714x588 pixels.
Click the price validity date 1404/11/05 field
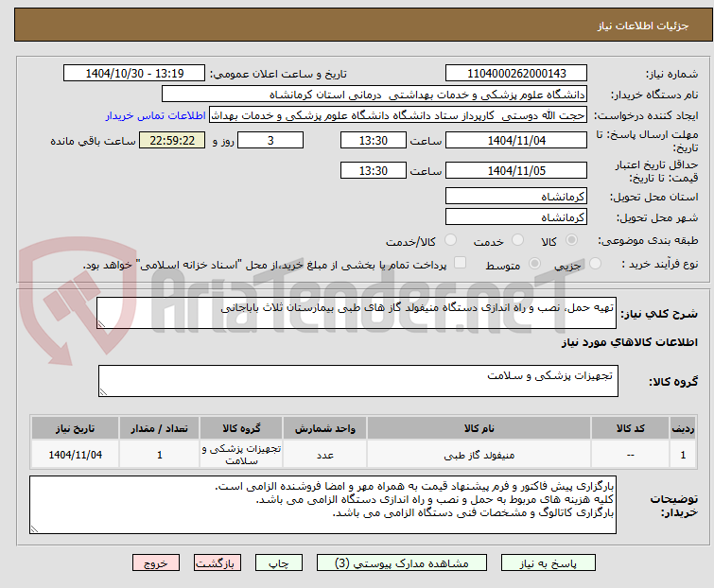516,171
